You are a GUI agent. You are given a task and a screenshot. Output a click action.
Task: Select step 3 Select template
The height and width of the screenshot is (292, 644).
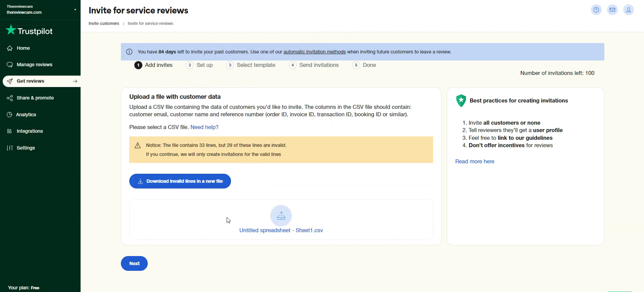251,65
